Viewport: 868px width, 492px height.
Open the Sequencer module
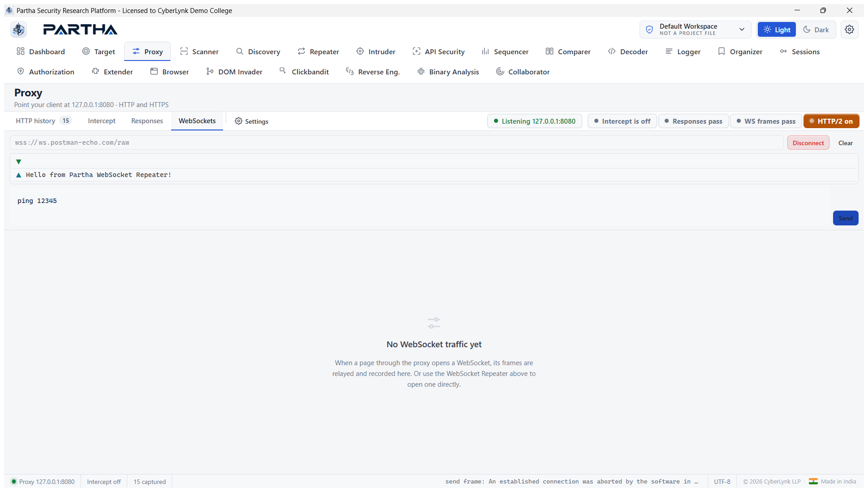(505, 52)
